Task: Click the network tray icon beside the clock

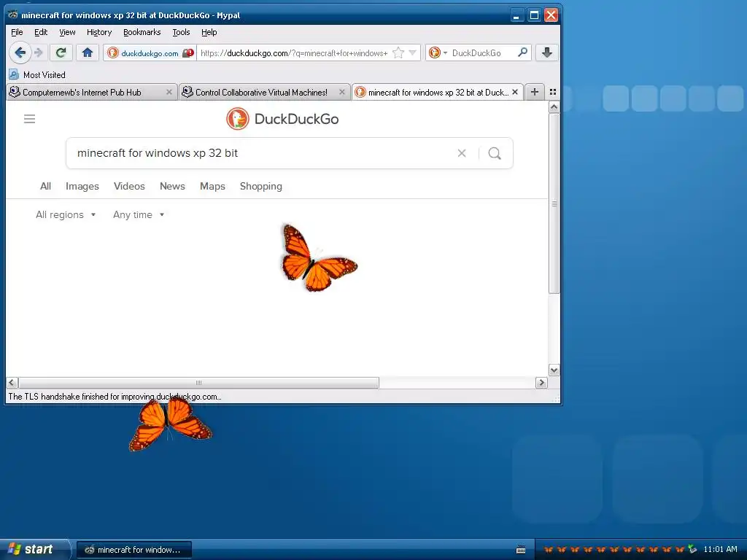Action: [692, 549]
